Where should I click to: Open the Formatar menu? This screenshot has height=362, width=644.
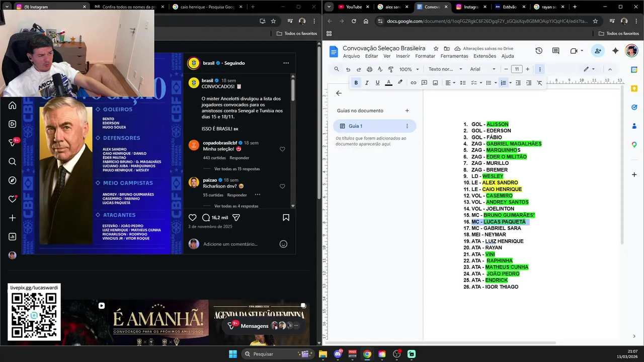(425, 56)
